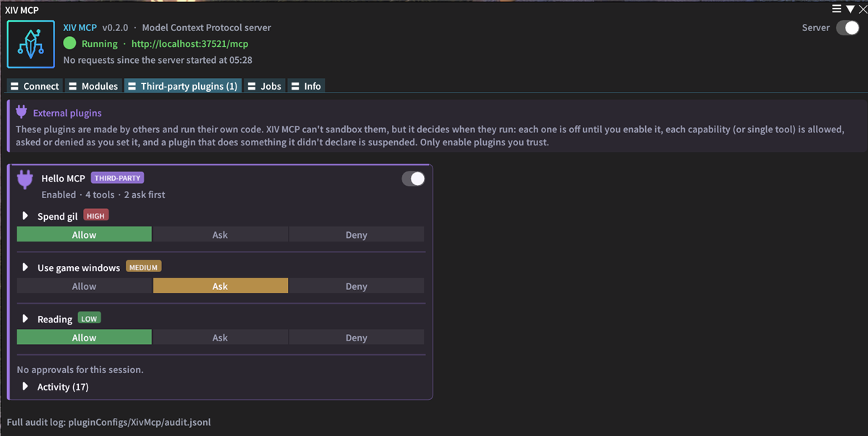Image resolution: width=868 pixels, height=436 pixels.
Task: Open the Info tab
Action: 307,86
